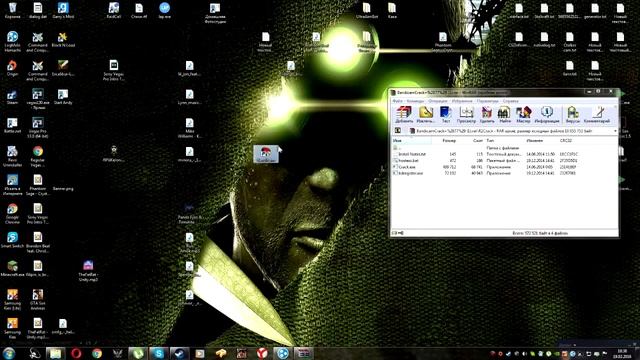
Task: Click the clock in the system tray
Action: (623, 353)
